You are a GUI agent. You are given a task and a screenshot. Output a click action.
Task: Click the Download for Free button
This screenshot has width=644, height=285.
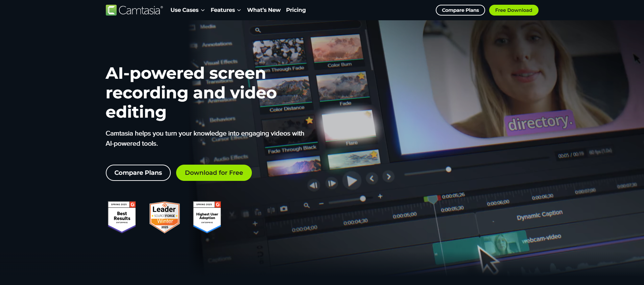click(214, 173)
